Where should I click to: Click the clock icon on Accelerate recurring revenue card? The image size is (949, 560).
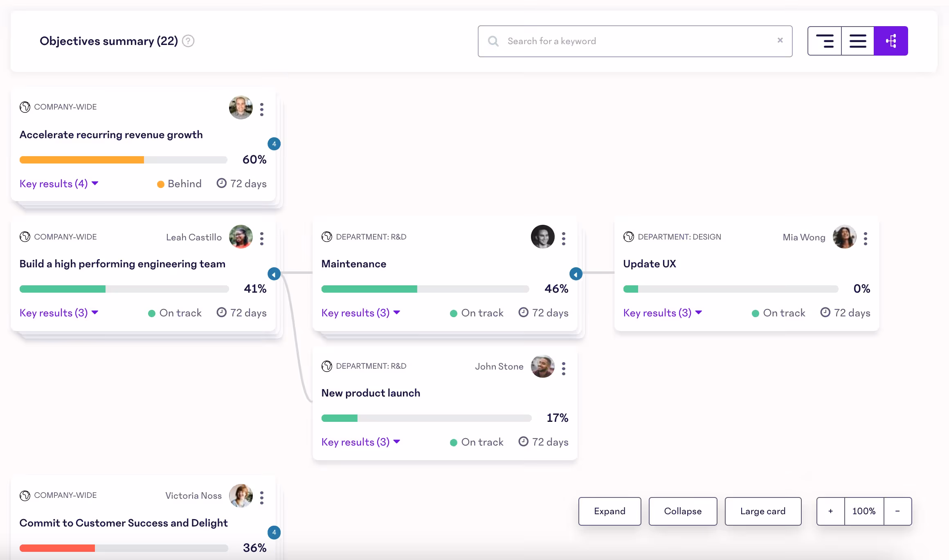pyautogui.click(x=222, y=183)
